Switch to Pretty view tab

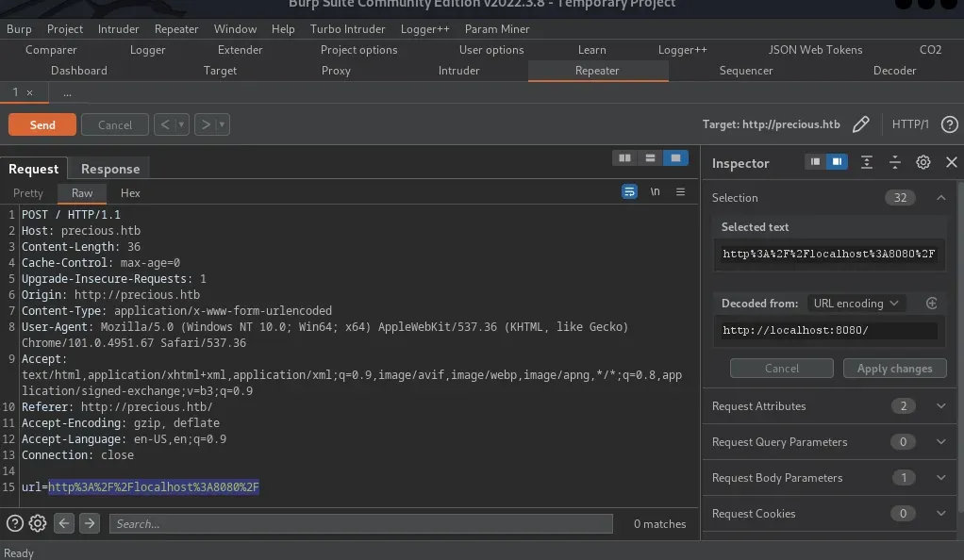click(28, 193)
